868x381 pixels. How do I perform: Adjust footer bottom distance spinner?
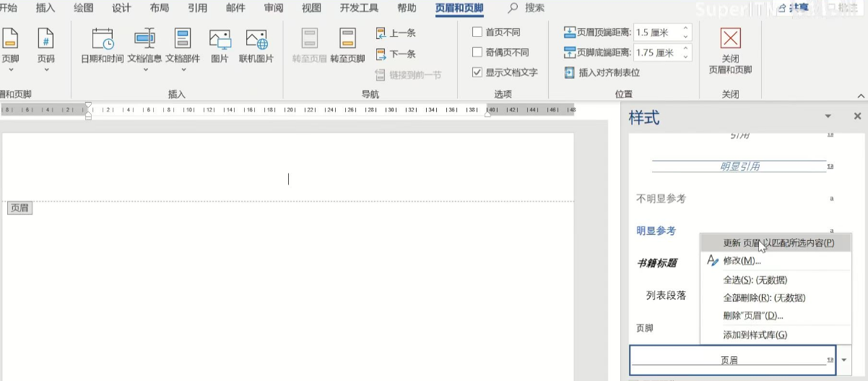pyautogui.click(x=686, y=52)
